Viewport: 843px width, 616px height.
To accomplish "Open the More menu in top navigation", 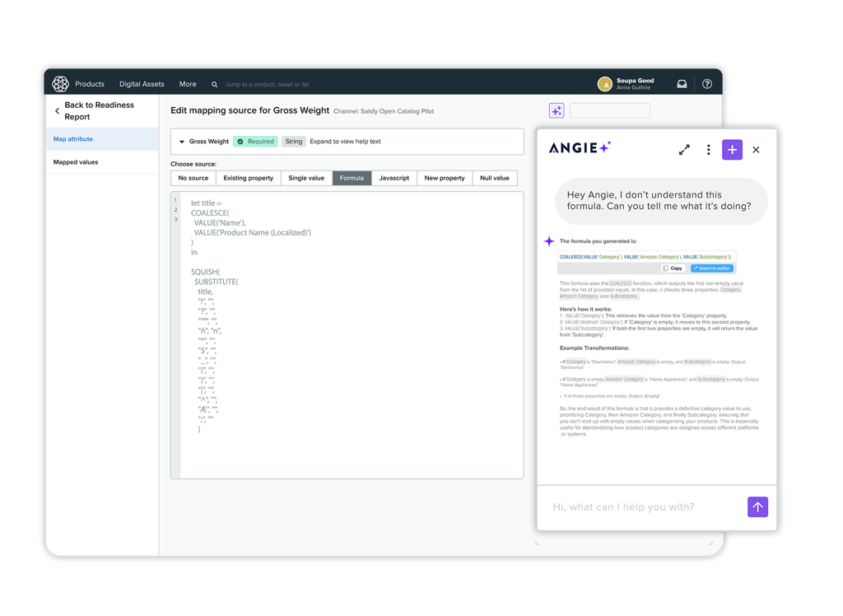I will click(188, 84).
